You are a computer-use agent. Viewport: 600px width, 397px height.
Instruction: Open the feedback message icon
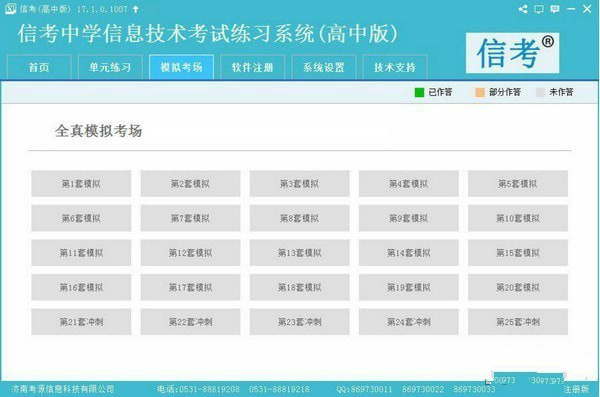click(x=554, y=9)
